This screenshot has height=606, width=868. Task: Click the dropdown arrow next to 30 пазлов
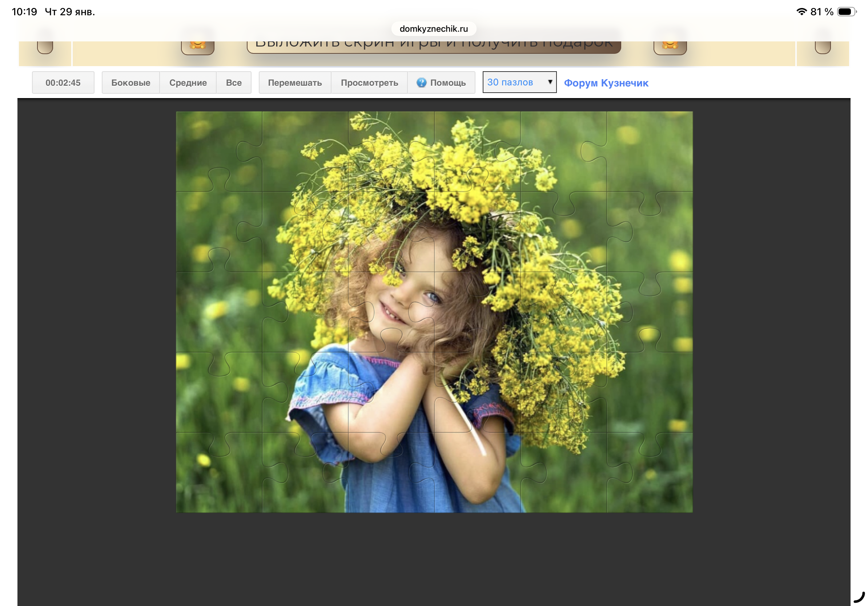tap(550, 82)
